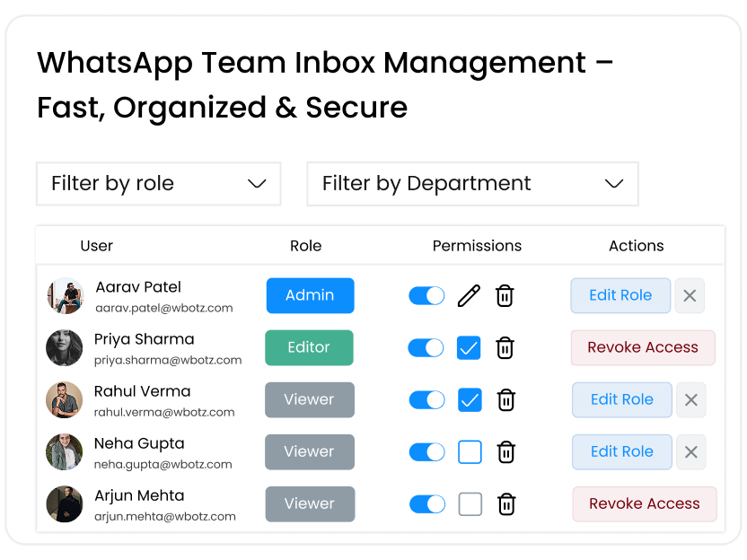The image size is (747, 560).
Task: Click the Viewer badge in Arjun Mehta row
Action: pos(310,503)
